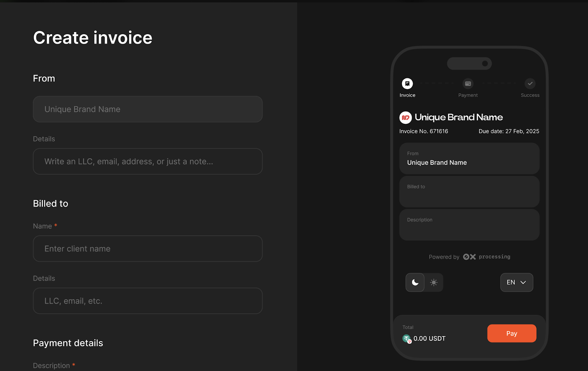588x371 pixels.
Task: Click the red brand logo icon
Action: (x=405, y=118)
